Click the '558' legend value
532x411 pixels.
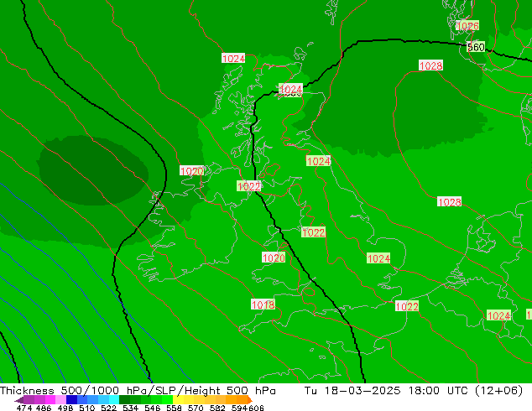[x=174, y=408]
